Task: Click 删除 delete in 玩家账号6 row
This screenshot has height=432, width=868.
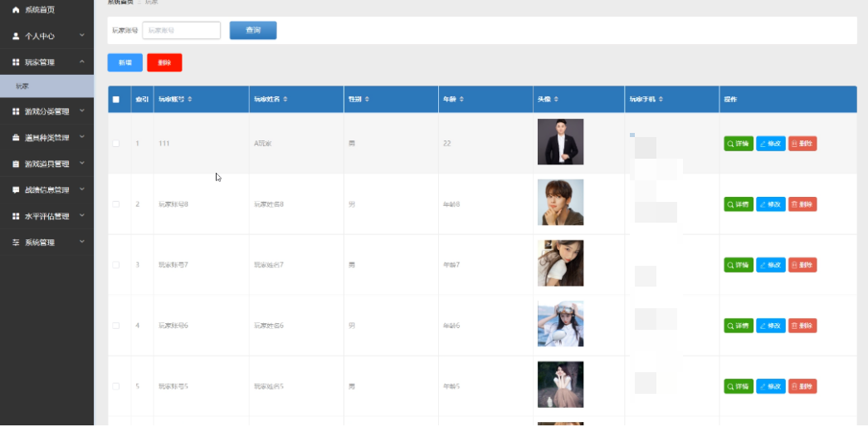Action: click(802, 326)
